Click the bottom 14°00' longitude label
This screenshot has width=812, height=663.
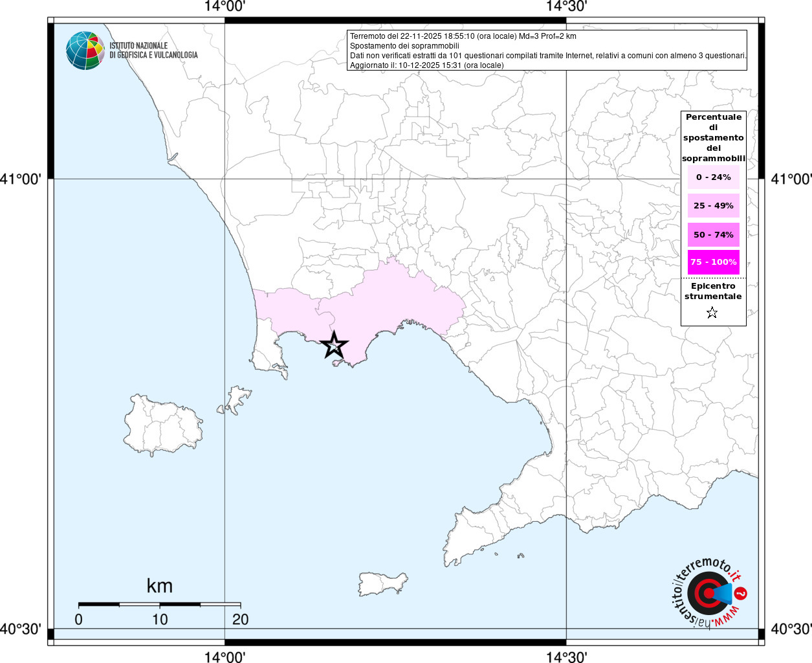[x=225, y=657]
